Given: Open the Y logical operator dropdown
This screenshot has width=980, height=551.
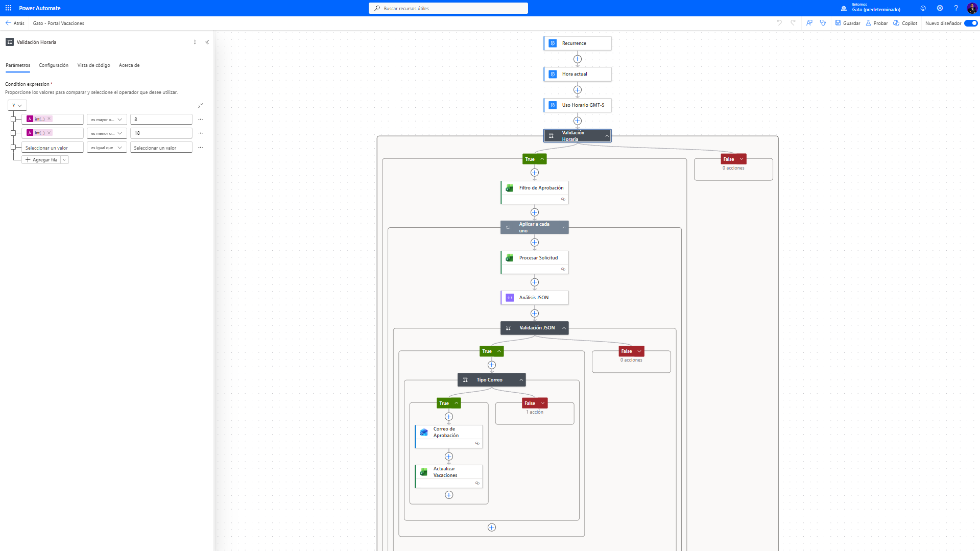Looking at the screenshot, I should click(x=17, y=105).
